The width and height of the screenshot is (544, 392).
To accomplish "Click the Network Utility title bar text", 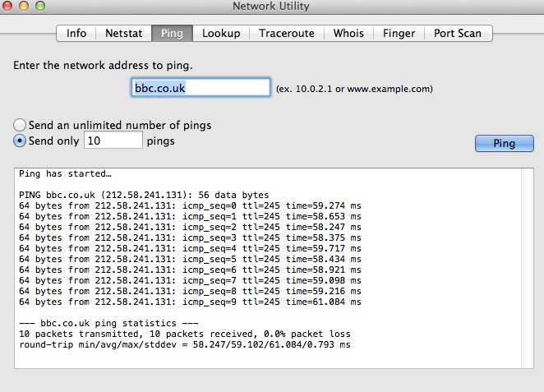I will click(271, 7).
